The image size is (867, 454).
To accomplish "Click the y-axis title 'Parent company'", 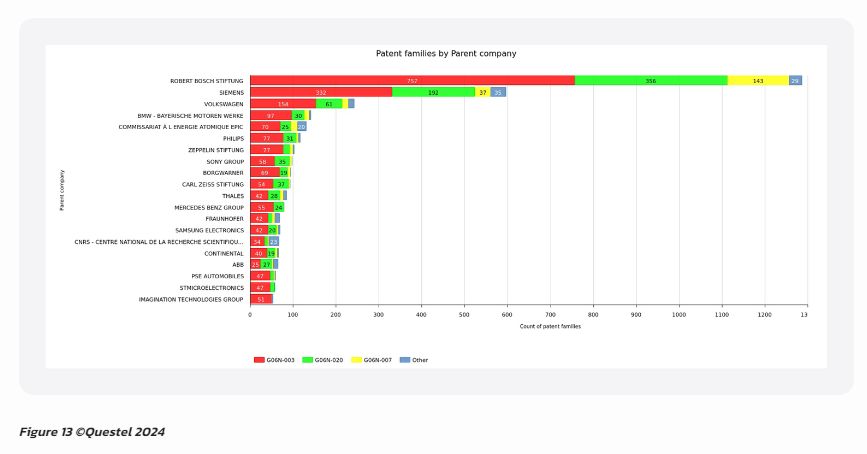I will 62,190.
